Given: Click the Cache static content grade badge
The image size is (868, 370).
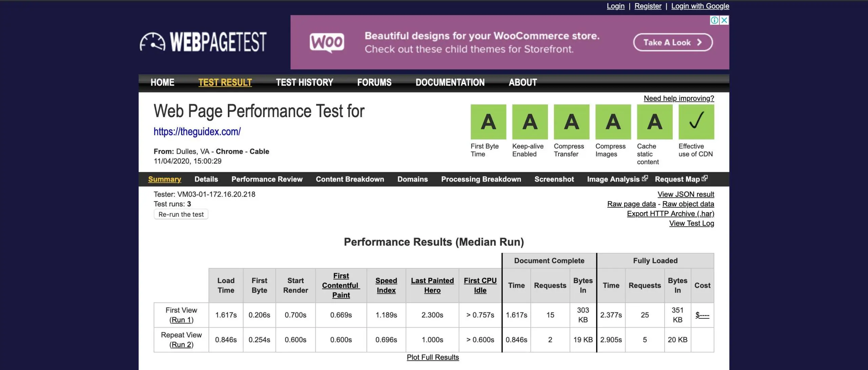Looking at the screenshot, I should (654, 122).
